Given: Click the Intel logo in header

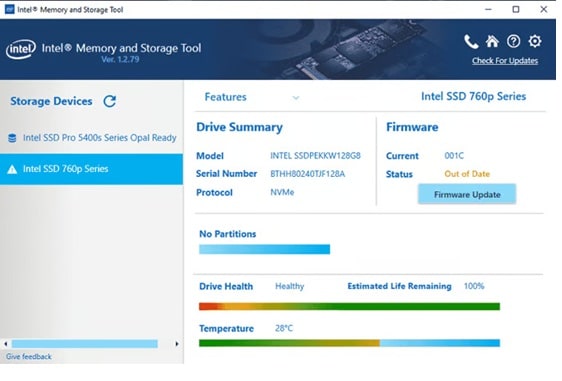Looking at the screenshot, I should [x=21, y=49].
